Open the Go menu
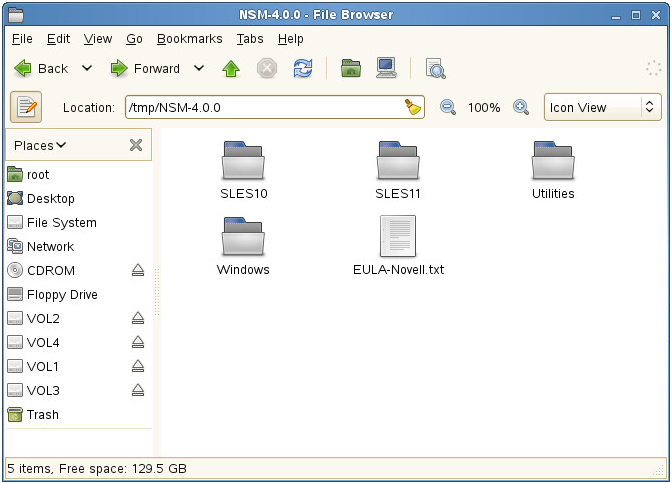 (x=134, y=39)
